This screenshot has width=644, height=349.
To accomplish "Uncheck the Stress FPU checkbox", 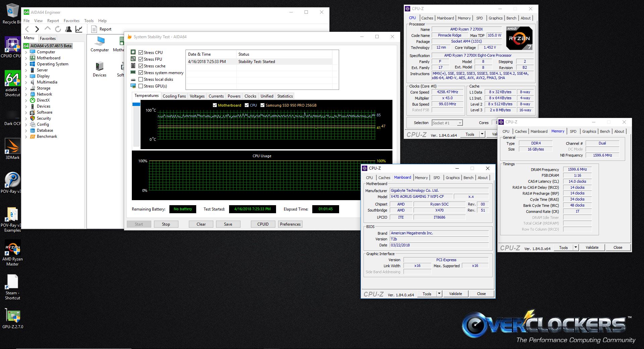I will (141, 59).
